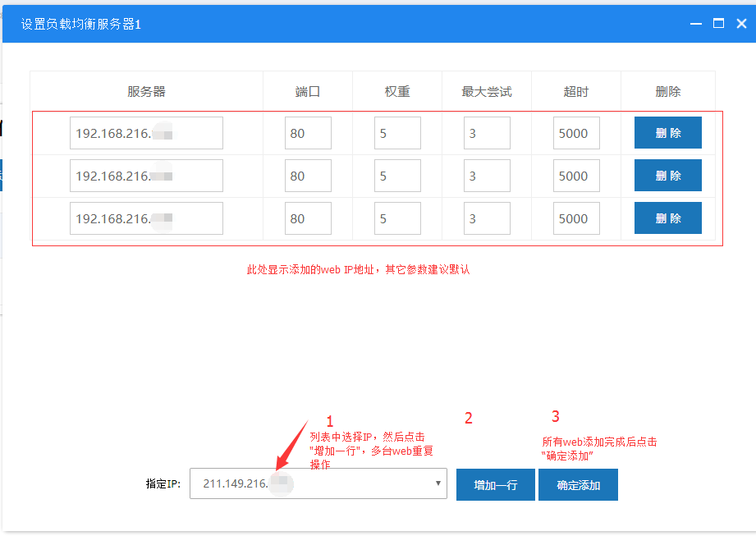Viewport: 756px width, 536px height.
Task: Click first row port field
Action: click(308, 133)
